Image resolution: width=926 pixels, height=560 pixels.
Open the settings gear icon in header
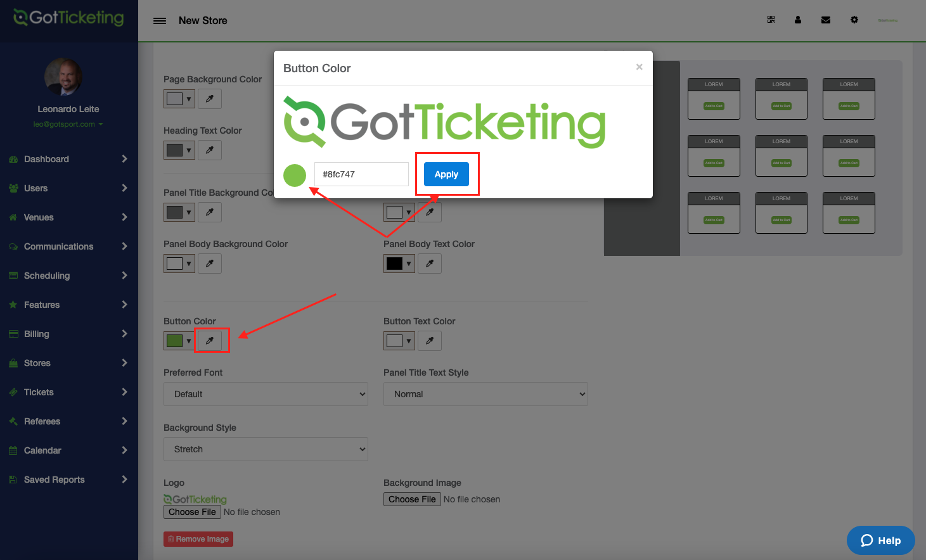854,20
